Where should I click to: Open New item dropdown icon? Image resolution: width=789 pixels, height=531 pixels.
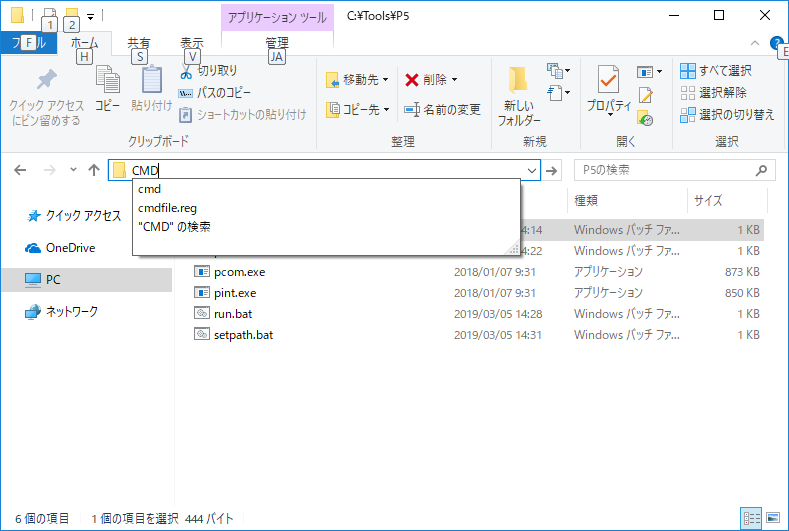click(558, 71)
